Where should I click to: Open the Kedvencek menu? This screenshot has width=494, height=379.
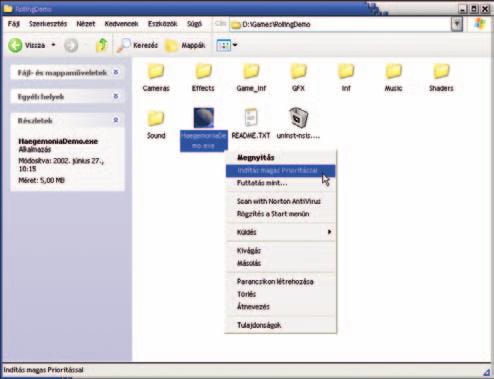click(121, 24)
